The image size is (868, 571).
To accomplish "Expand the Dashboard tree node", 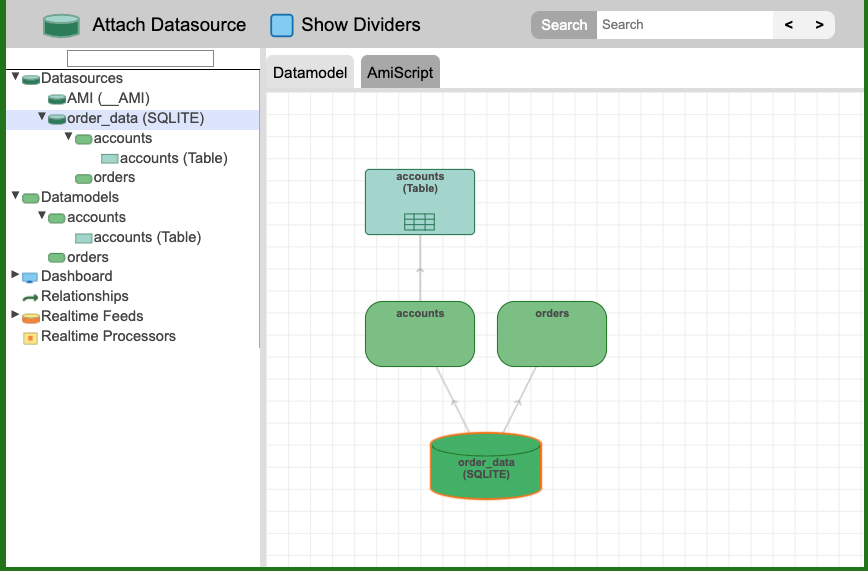I will pos(15,275).
